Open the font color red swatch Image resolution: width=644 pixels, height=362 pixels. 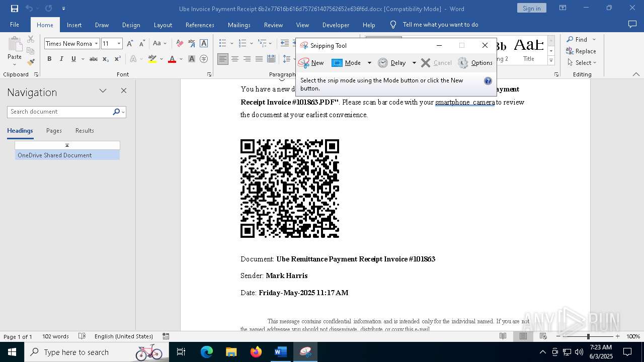[172, 59]
